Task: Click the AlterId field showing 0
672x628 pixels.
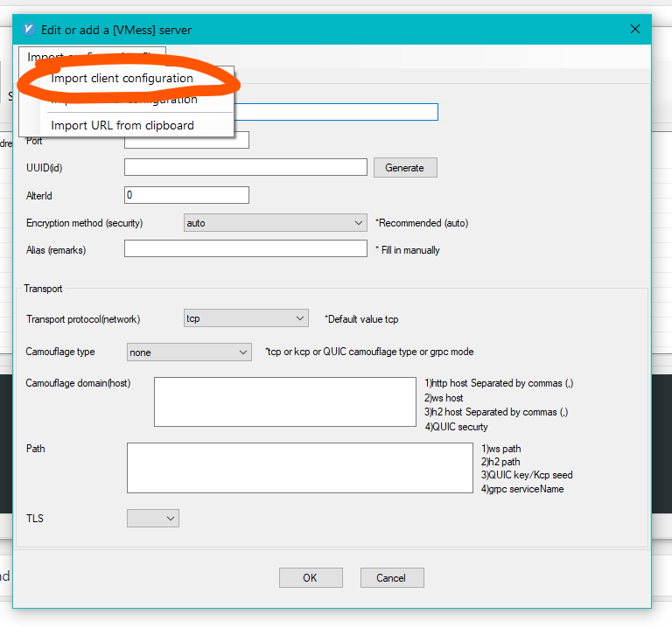Action: (186, 195)
